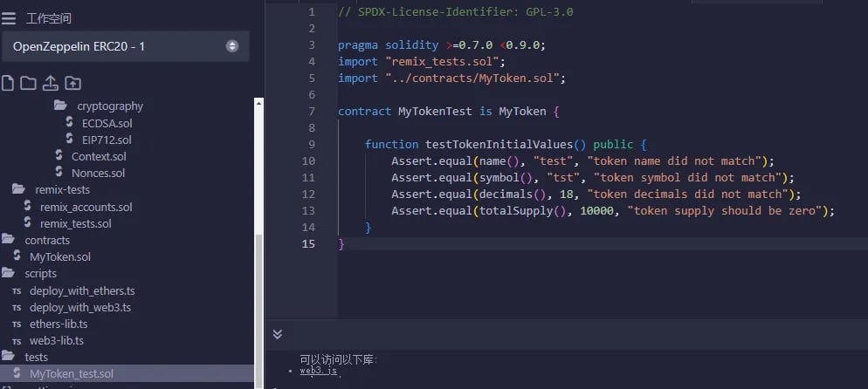
Task: Open the workspace hamburger menu
Action: (x=9, y=19)
